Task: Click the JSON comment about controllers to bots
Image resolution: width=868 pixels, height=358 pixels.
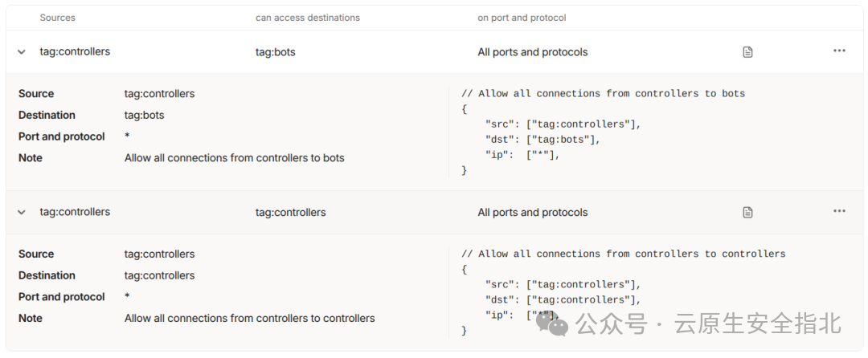Action: [604, 94]
